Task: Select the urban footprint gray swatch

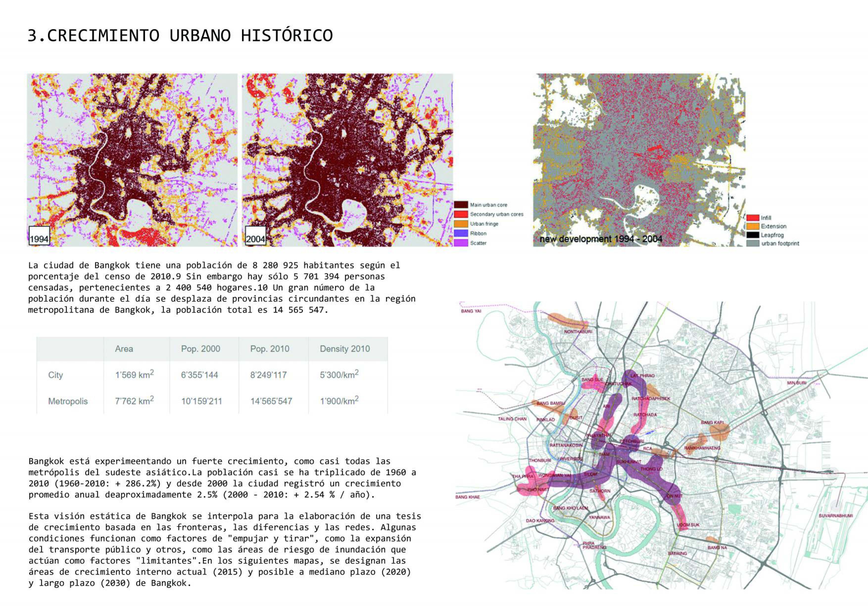Action: 753,243
